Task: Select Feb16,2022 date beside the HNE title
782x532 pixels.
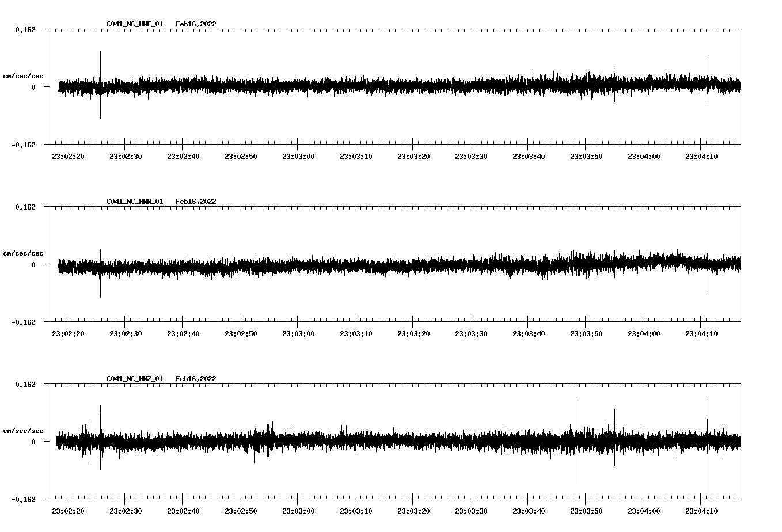Action: pyautogui.click(x=196, y=24)
